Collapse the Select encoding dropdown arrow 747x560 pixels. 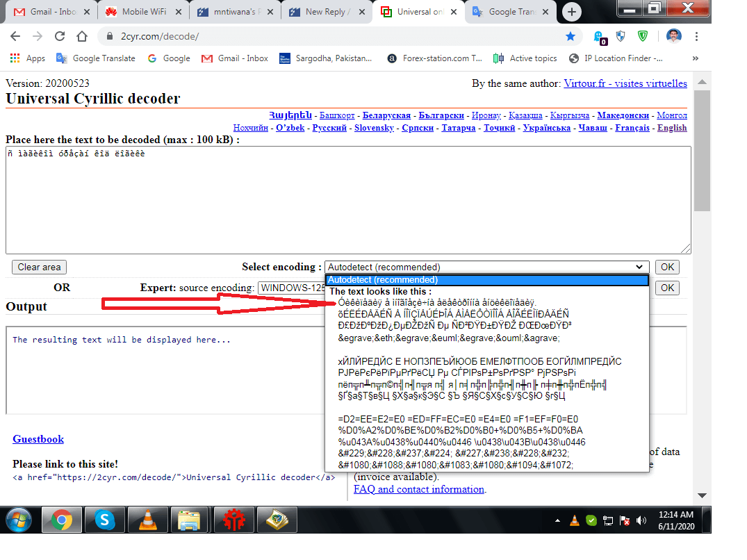(x=639, y=267)
